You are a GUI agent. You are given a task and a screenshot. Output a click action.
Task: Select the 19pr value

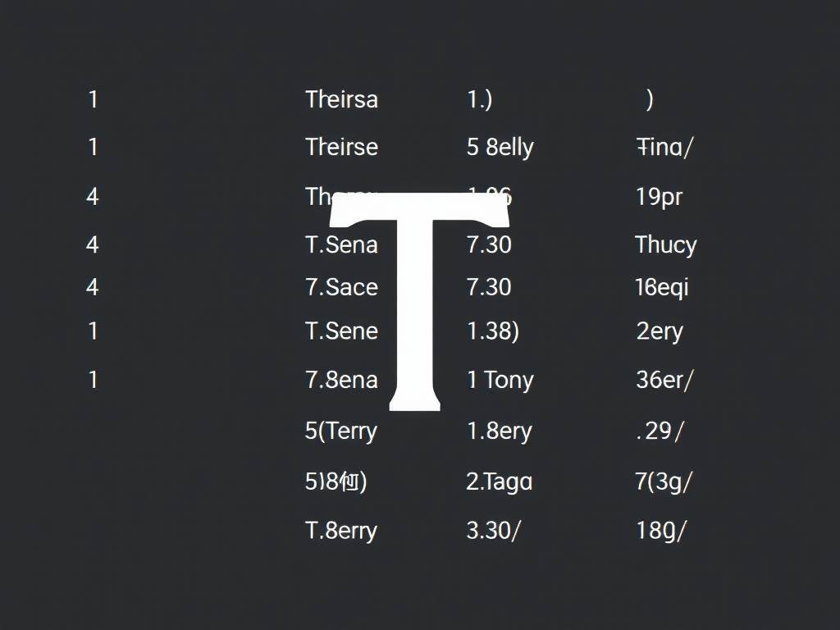(660, 197)
